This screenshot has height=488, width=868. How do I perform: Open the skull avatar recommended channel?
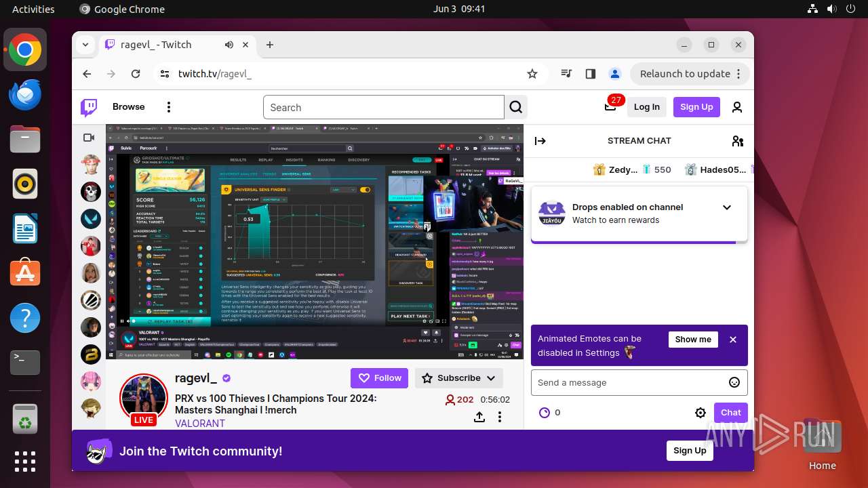click(x=91, y=192)
